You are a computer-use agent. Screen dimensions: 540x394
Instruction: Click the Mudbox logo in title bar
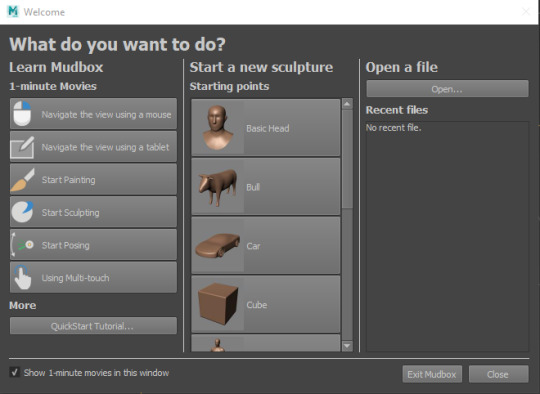[x=13, y=11]
